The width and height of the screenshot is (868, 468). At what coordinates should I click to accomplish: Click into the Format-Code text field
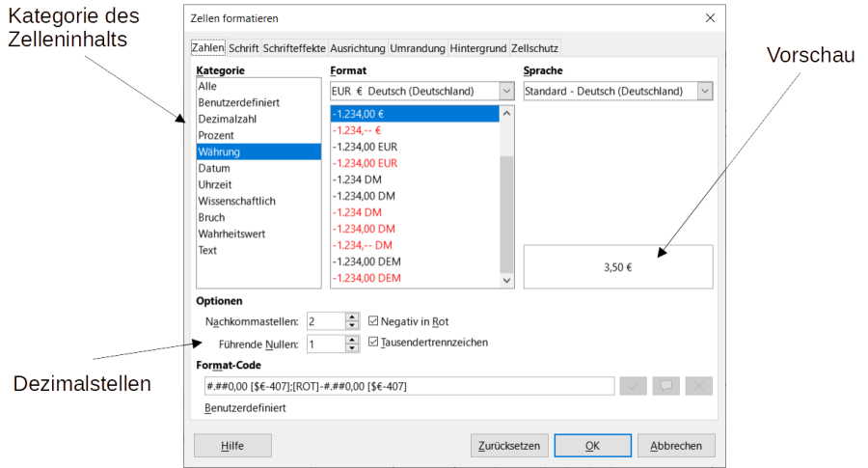pos(408,386)
